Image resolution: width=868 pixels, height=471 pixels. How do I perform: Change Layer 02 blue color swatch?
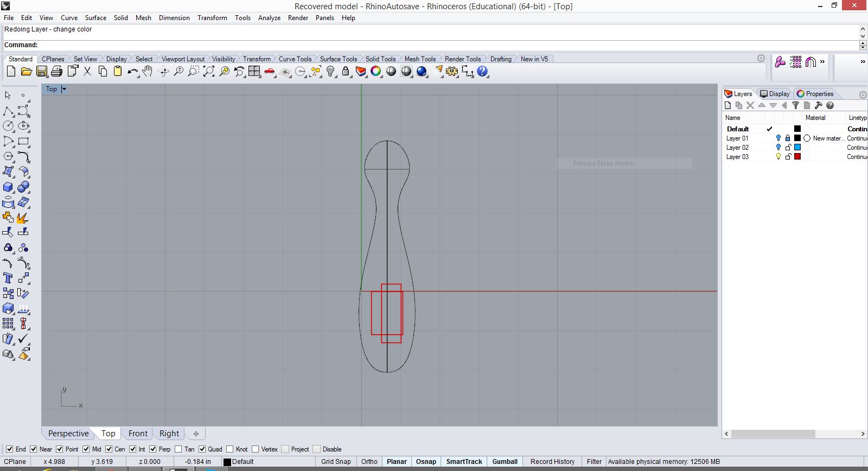click(797, 148)
